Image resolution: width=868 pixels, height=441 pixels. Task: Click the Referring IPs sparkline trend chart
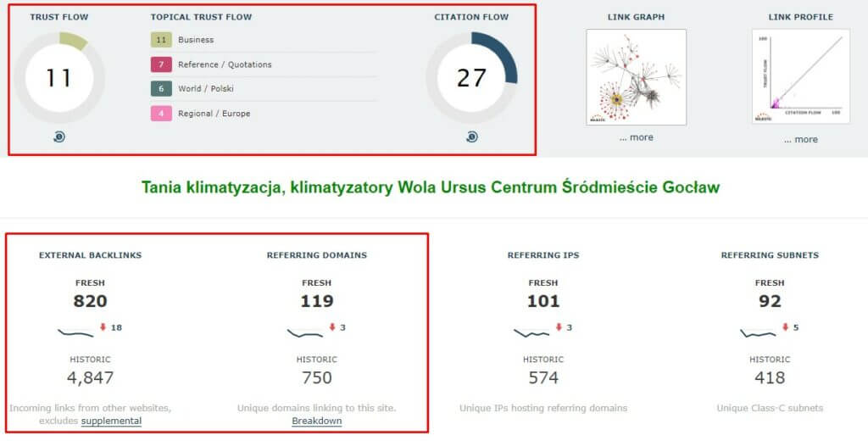[x=531, y=331]
